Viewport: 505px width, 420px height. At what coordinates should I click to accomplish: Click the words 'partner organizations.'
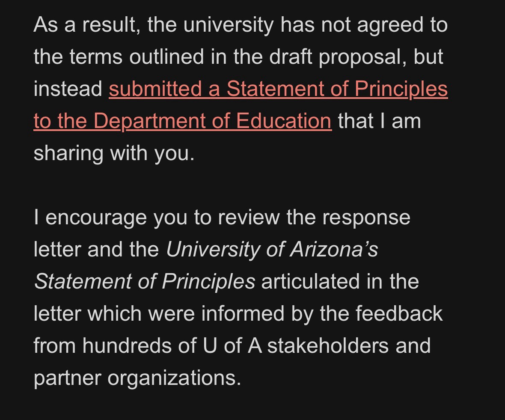pos(137,378)
